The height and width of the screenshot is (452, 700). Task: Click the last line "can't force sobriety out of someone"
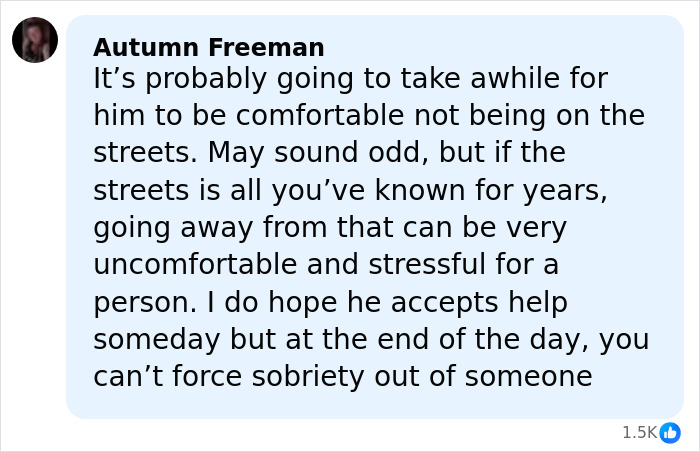[343, 377]
